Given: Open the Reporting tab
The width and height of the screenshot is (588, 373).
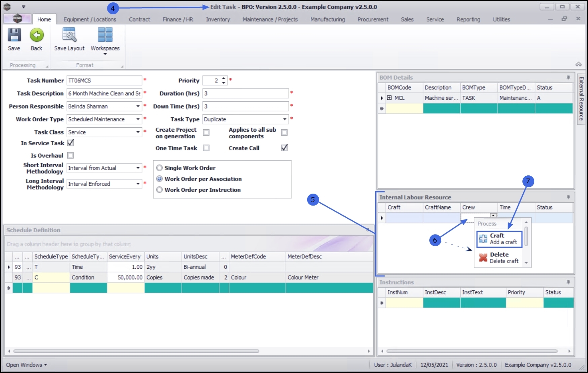Looking at the screenshot, I should pyautogui.click(x=468, y=19).
